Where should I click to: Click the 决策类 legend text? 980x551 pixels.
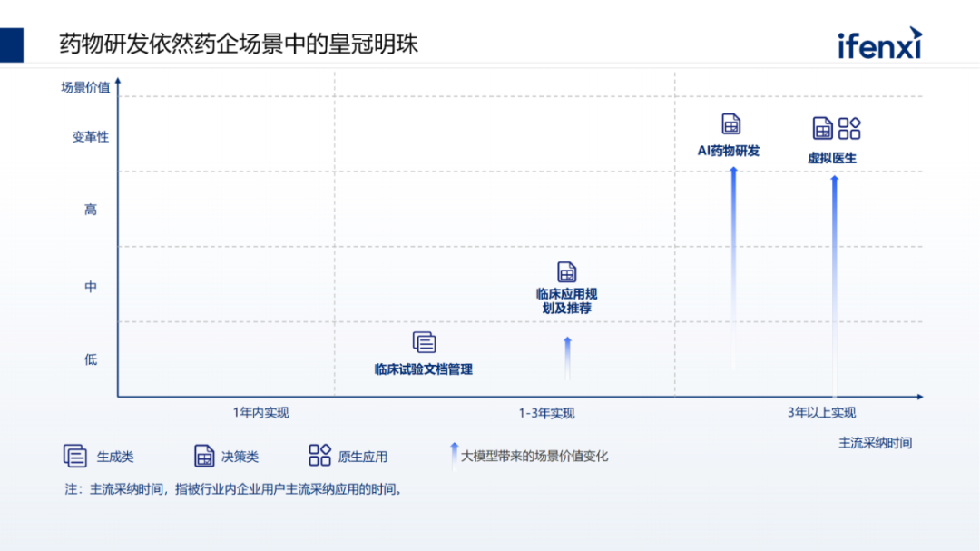click(240, 457)
